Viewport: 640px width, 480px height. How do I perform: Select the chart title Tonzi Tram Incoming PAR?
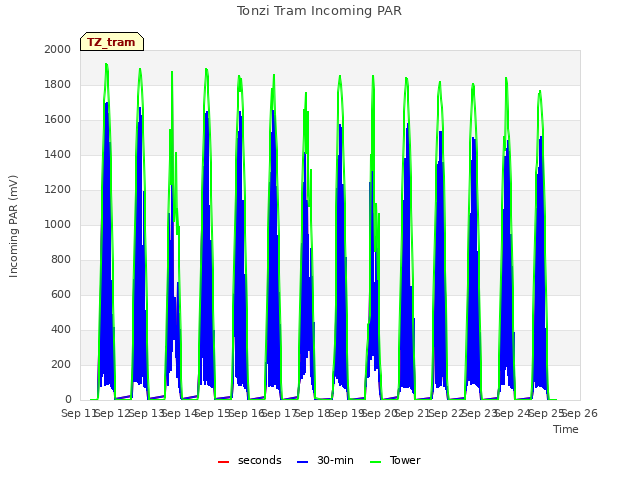coord(319,11)
